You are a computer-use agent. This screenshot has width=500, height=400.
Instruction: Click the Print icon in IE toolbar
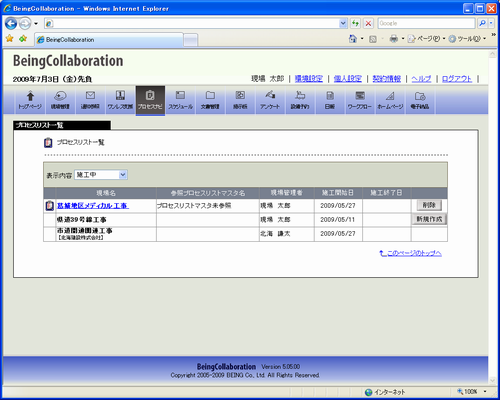pyautogui.click(x=394, y=39)
